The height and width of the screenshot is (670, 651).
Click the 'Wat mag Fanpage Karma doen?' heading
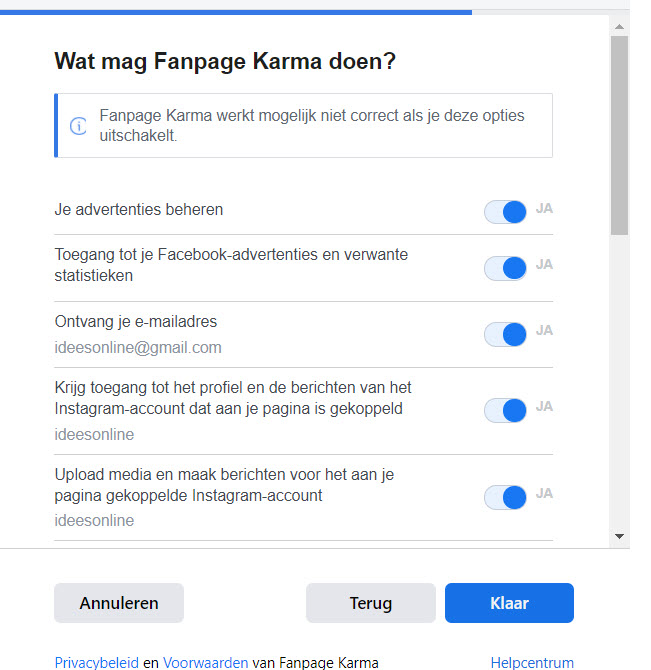coord(225,62)
